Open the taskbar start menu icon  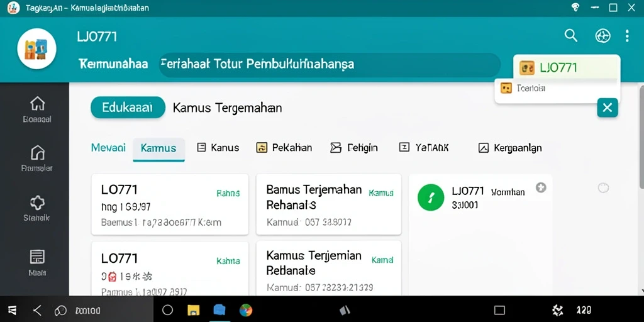(x=11, y=310)
